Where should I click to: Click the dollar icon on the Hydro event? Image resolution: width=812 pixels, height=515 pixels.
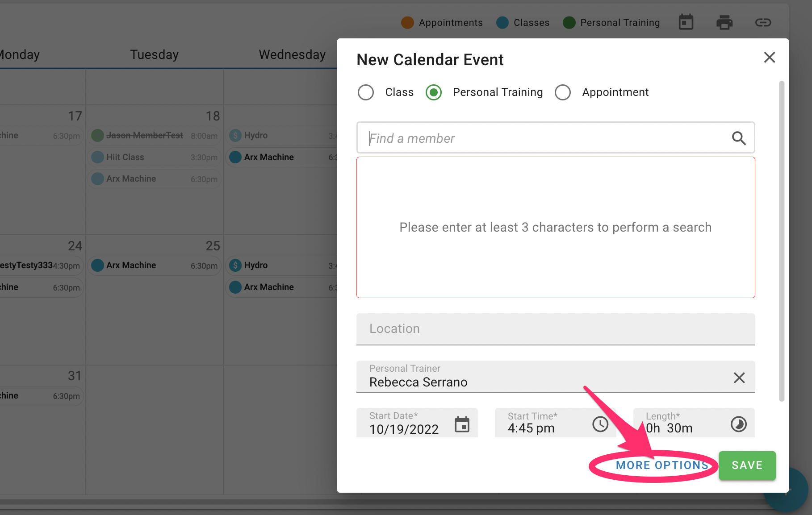(235, 135)
